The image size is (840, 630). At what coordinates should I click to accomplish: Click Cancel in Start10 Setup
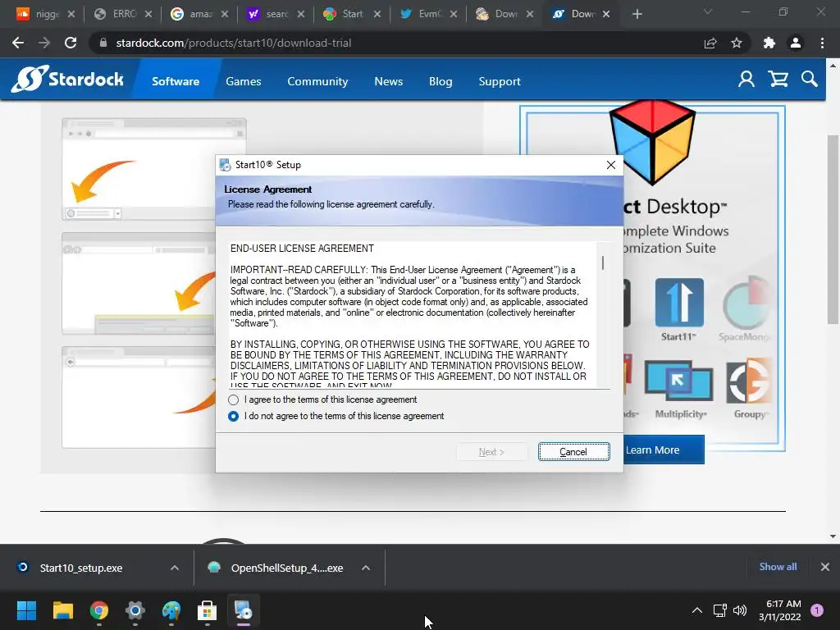pos(573,452)
